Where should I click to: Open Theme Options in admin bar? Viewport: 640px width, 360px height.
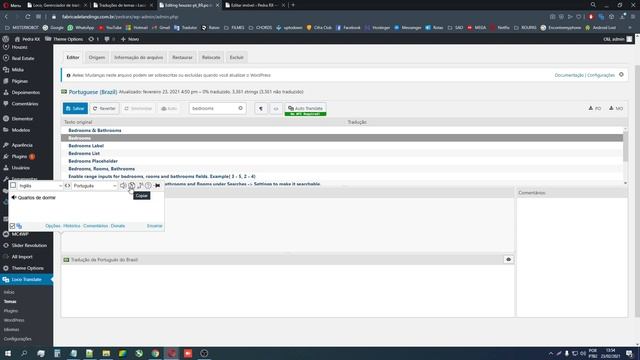(x=64, y=39)
